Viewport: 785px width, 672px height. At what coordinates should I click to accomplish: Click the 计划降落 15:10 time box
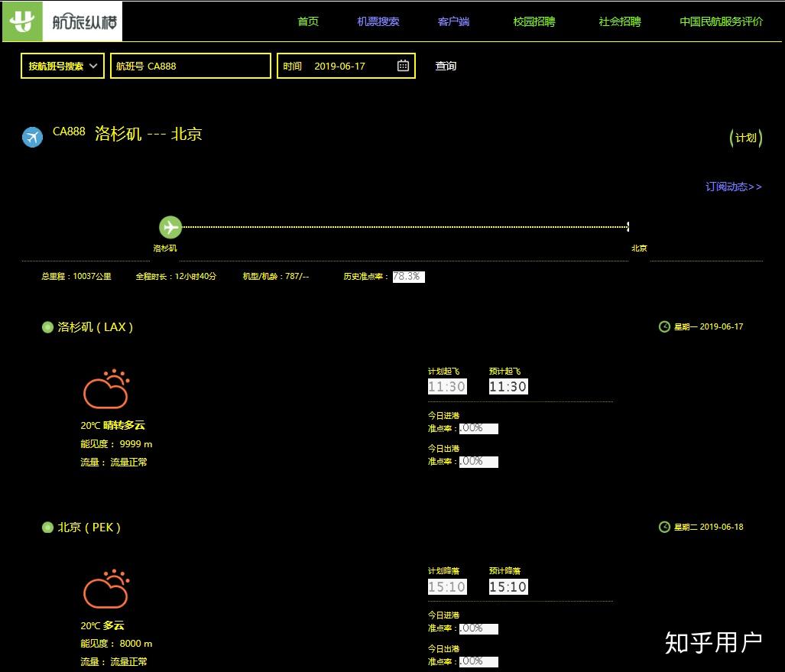pos(447,586)
